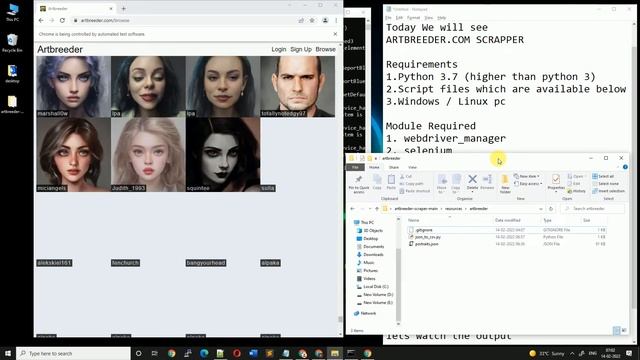Click the Explorer help icon

pyautogui.click(x=625, y=167)
